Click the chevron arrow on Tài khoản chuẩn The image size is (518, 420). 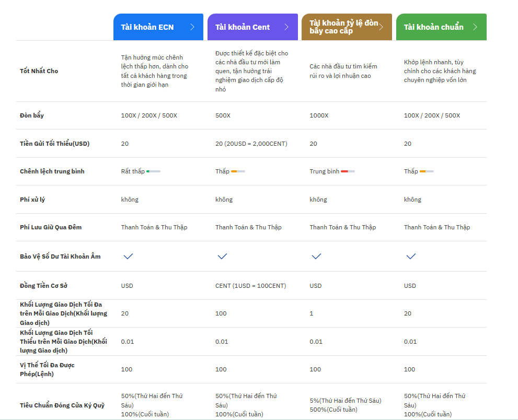(x=475, y=27)
